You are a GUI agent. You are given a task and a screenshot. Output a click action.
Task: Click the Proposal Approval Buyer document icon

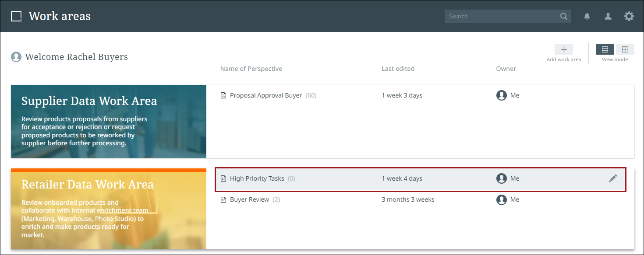point(223,95)
